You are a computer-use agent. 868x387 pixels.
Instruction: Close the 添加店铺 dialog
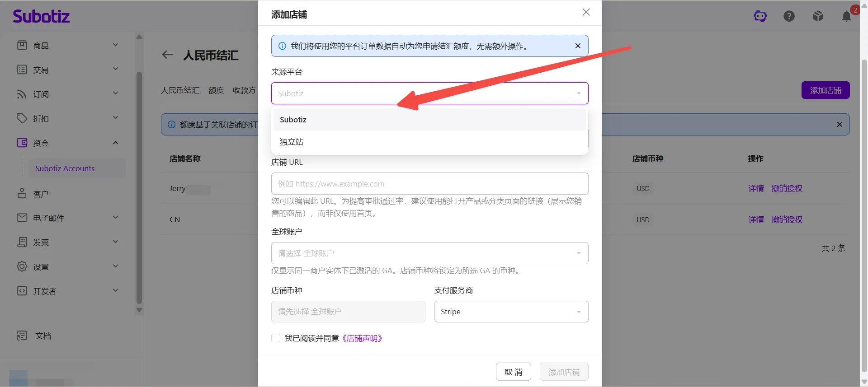pyautogui.click(x=586, y=12)
